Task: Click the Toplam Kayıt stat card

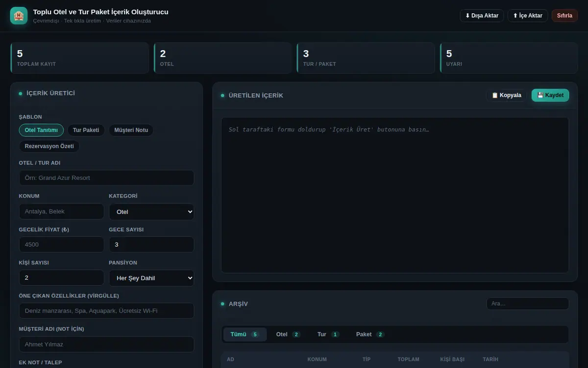Action: (79, 58)
